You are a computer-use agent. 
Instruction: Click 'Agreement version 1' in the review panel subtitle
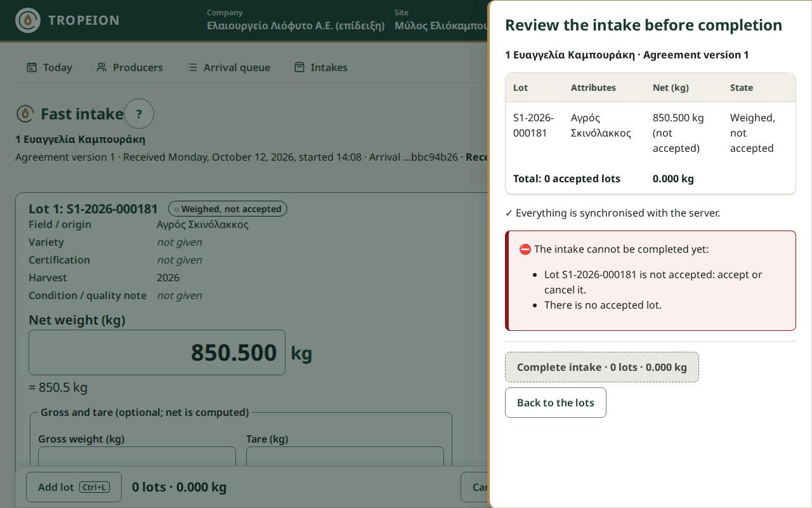pos(696,55)
